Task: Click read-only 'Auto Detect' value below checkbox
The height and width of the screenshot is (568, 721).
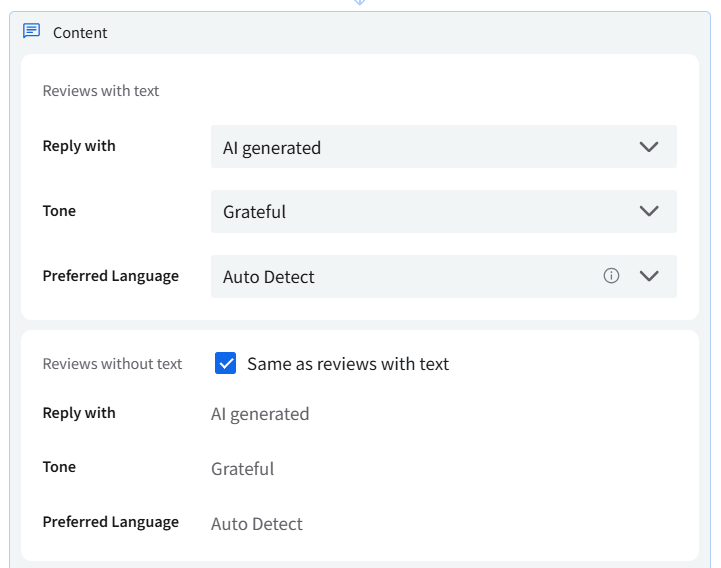Action: (257, 524)
